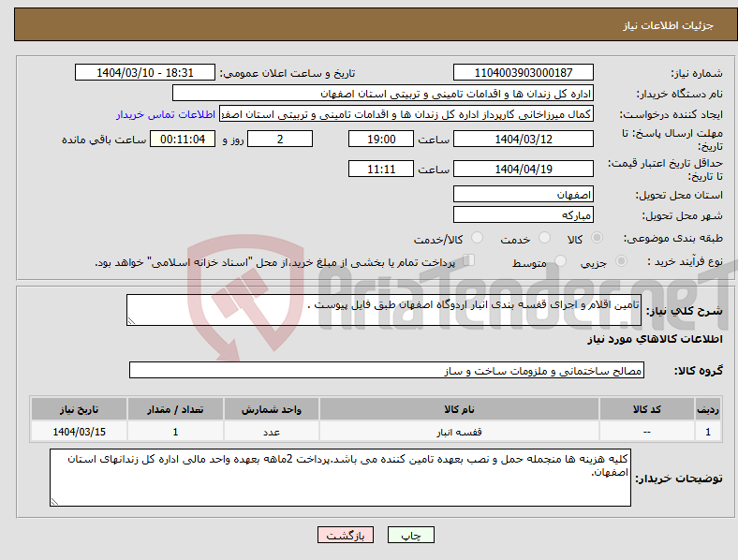
Task: Select the جزیی purchase type radio
Action: point(621,260)
